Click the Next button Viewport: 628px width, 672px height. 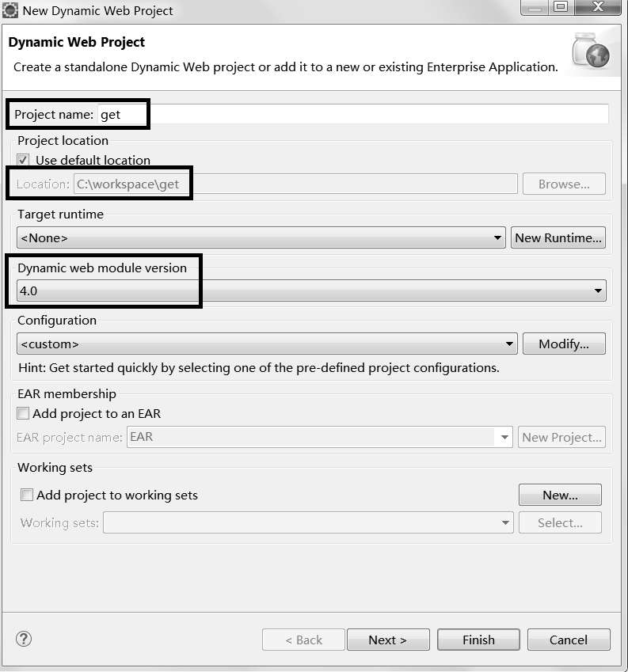click(387, 640)
